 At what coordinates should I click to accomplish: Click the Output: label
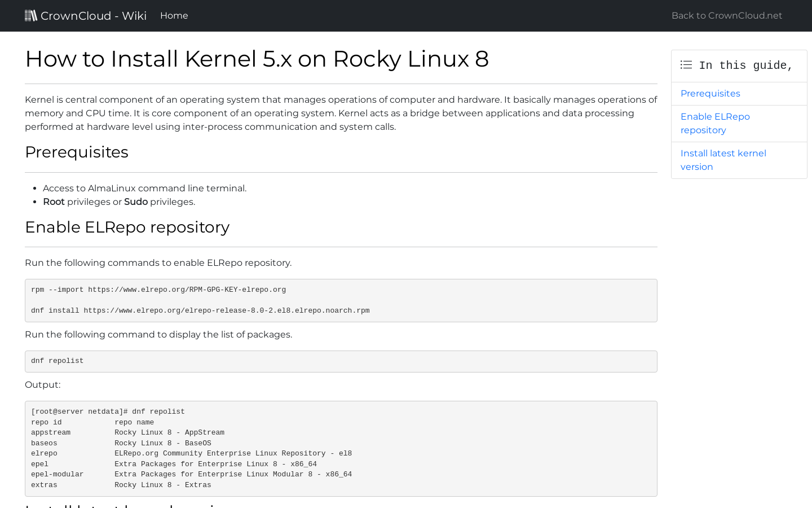tap(43, 385)
